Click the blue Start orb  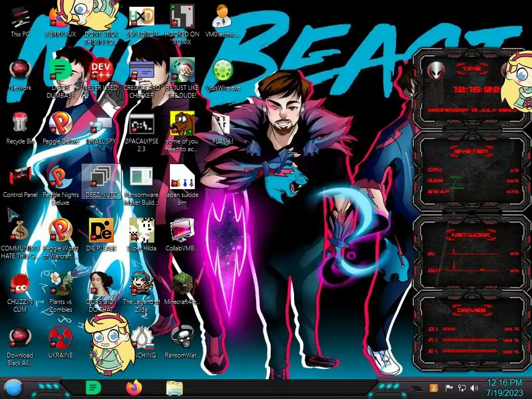(x=13, y=388)
